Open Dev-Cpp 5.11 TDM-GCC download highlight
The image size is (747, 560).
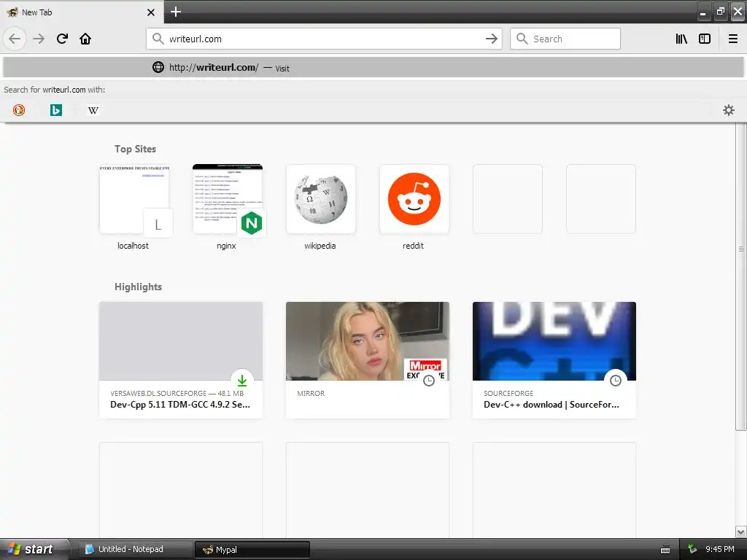181,360
